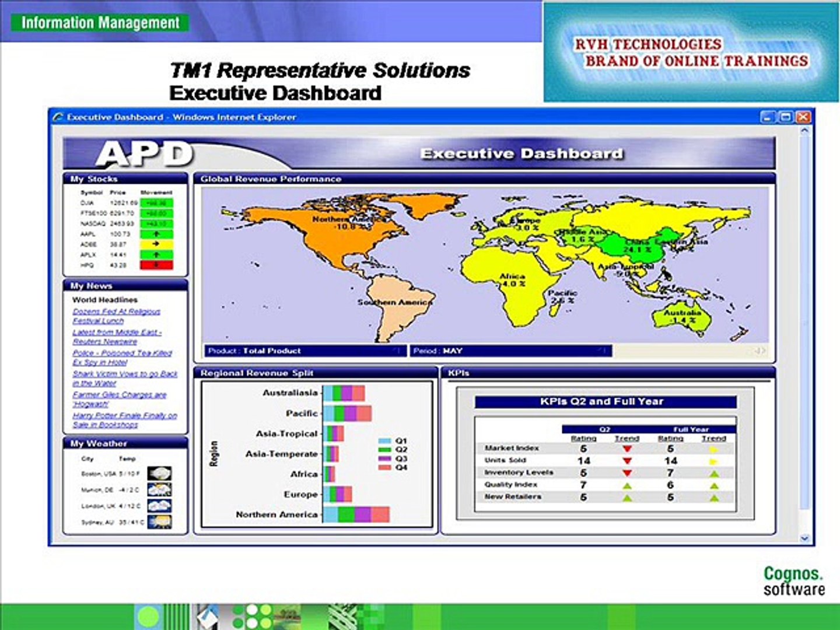
Task: Click the Boston weather icon
Action: [159, 474]
